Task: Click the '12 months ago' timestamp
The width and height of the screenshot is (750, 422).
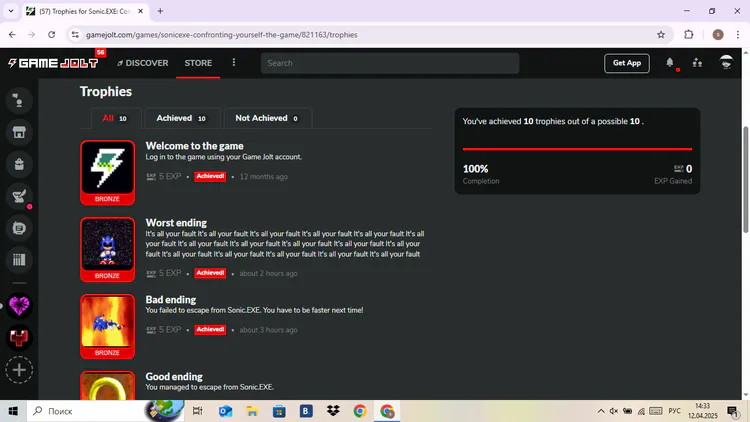Action: (264, 177)
